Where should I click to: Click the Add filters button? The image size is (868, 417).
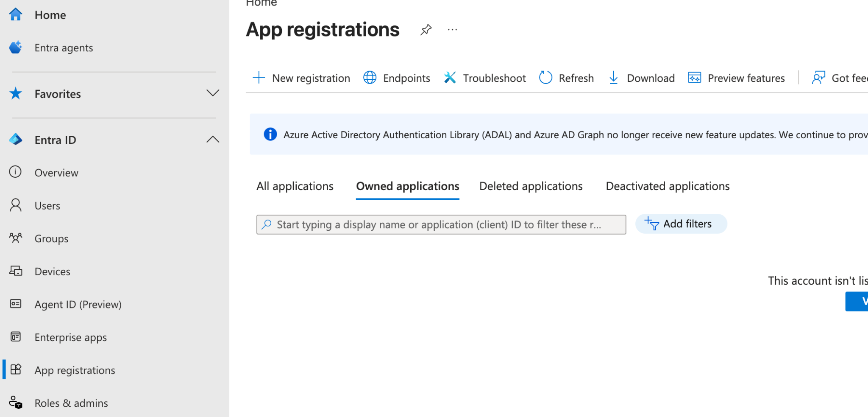pos(681,224)
